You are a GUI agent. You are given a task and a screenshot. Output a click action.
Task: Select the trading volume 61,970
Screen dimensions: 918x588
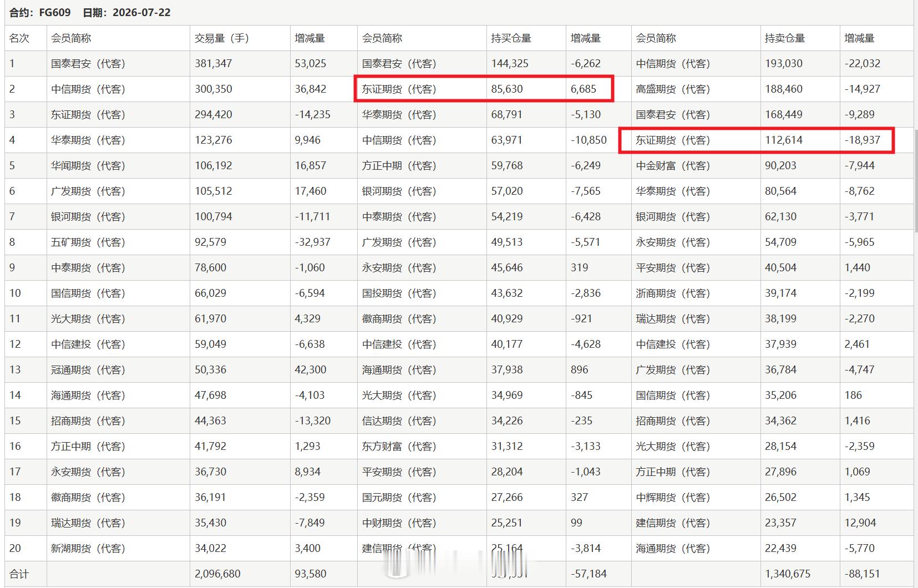(x=210, y=319)
